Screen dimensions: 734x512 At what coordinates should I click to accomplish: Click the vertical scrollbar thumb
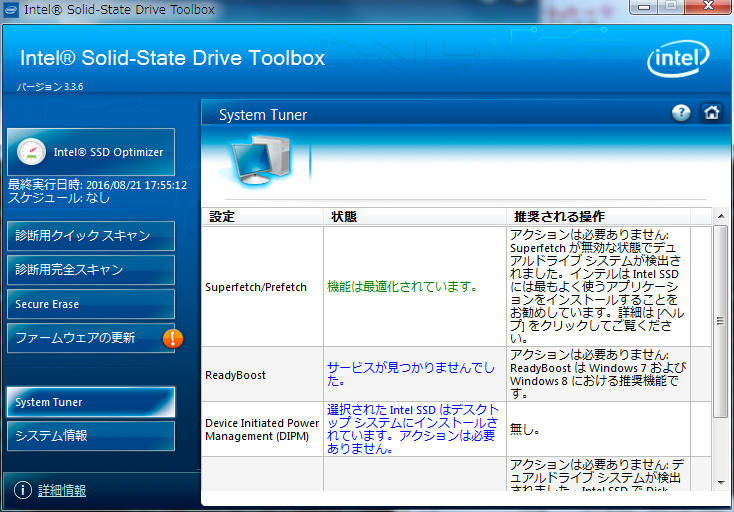[720, 321]
